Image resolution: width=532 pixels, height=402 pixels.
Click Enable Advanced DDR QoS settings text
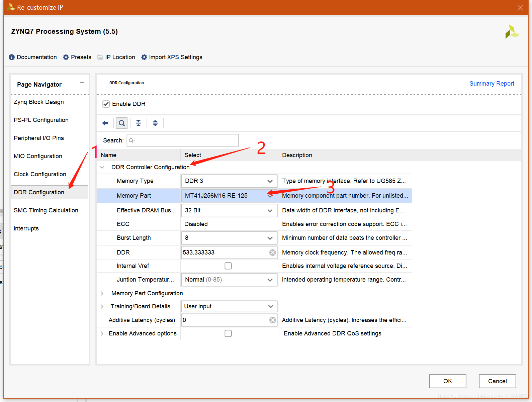(333, 333)
